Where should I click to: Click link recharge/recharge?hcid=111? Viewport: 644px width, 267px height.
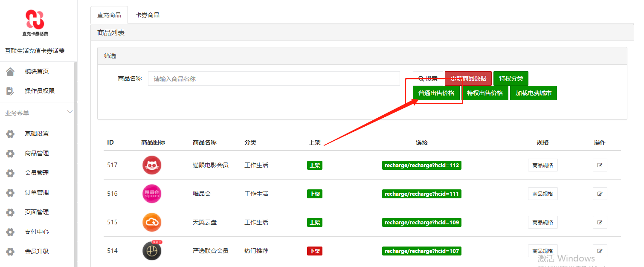(422, 194)
